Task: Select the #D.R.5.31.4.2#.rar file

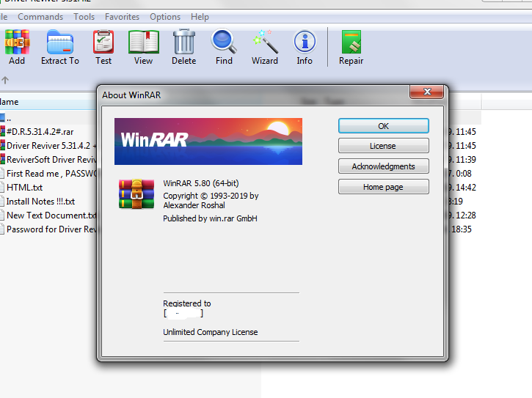Action: [37, 131]
